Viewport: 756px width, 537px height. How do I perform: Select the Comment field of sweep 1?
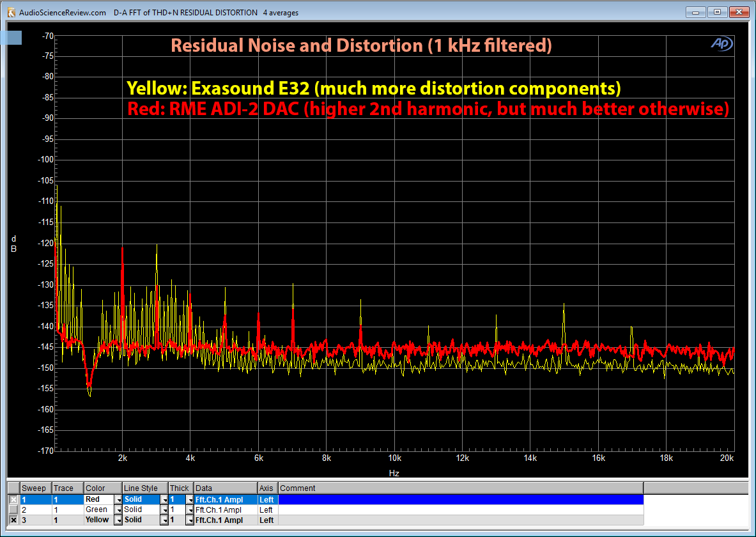coord(461,500)
